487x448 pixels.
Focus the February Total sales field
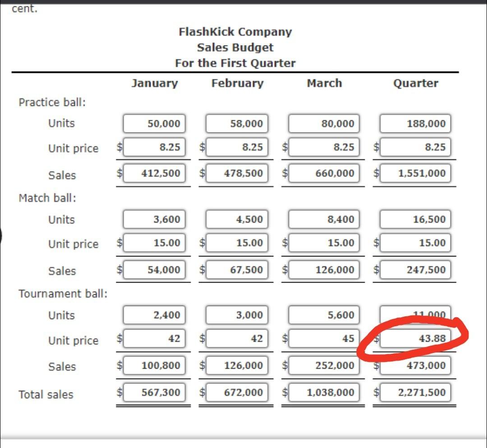pos(237,393)
